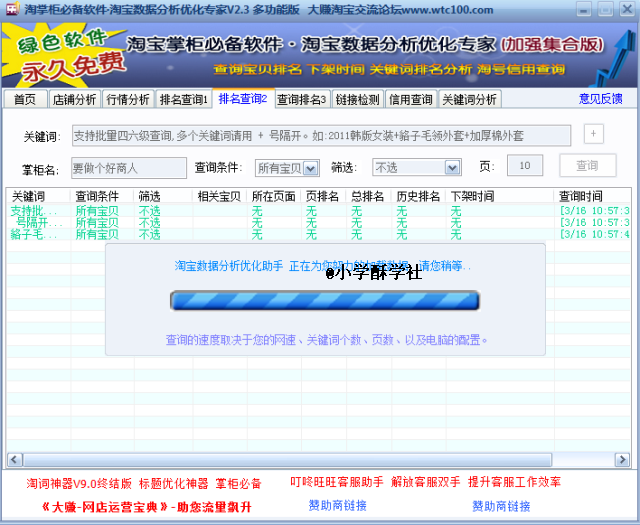Click the 筛选 column header
640x525 pixels.
coord(163,196)
